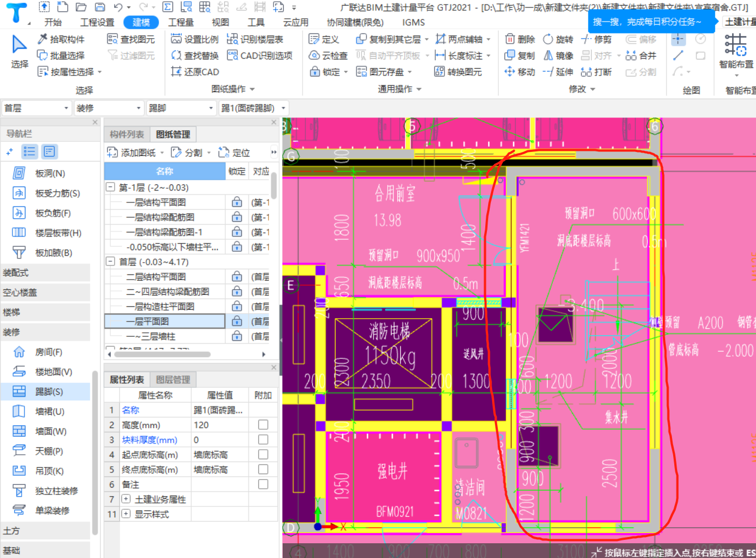Click 镜像 mirror tool
The height and width of the screenshot is (558, 756).
pos(558,56)
